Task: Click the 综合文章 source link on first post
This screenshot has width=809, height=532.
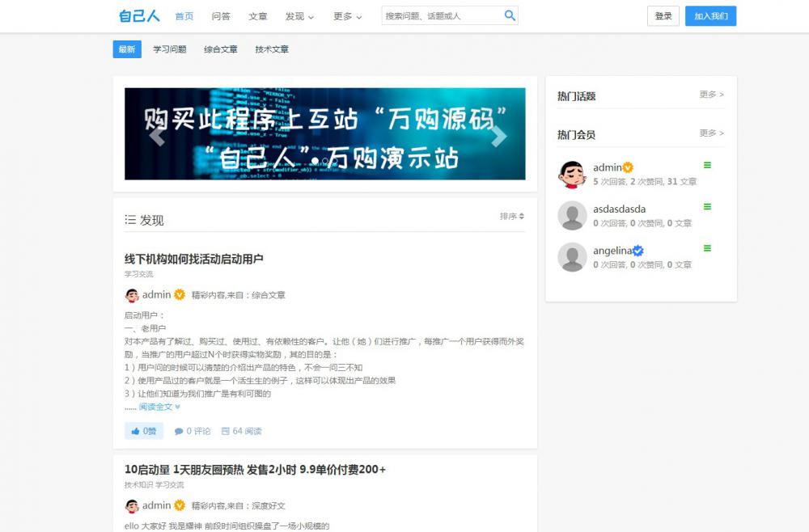Action: (x=269, y=295)
